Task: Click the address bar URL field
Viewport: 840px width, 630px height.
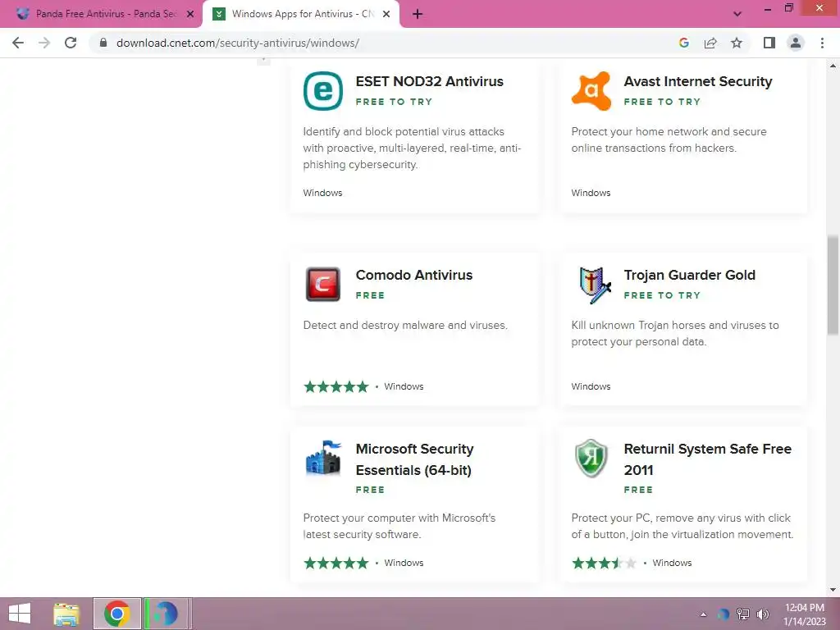Action: click(x=386, y=43)
